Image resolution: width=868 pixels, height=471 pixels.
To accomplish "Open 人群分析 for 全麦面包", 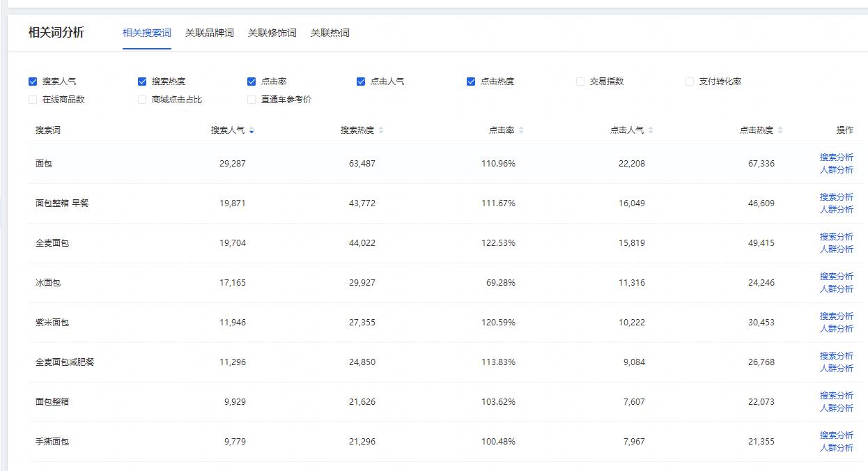I will tap(837, 247).
